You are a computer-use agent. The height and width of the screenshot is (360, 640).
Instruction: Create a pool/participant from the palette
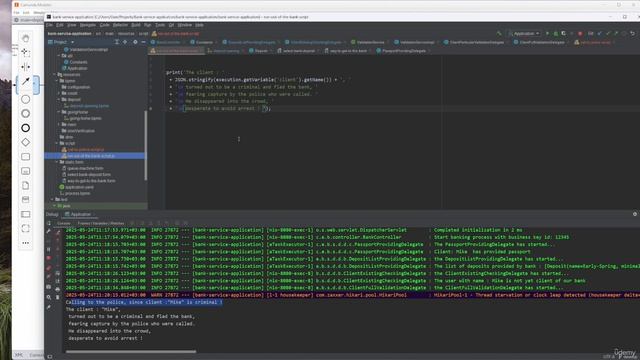[25, 214]
